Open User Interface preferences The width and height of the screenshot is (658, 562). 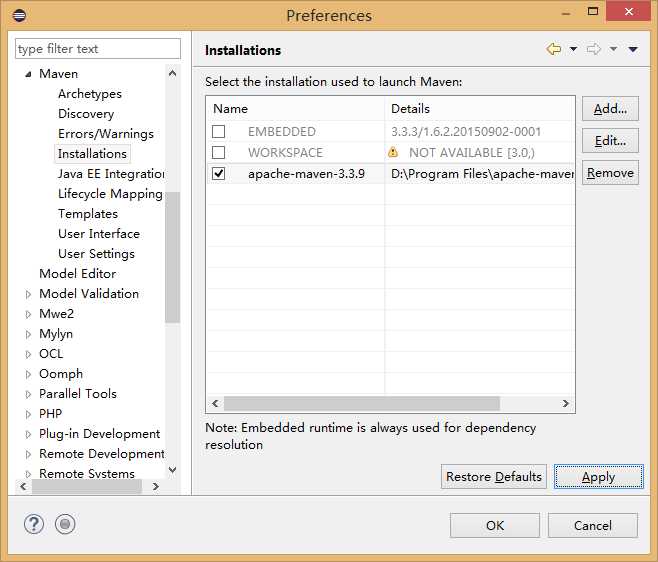point(99,233)
